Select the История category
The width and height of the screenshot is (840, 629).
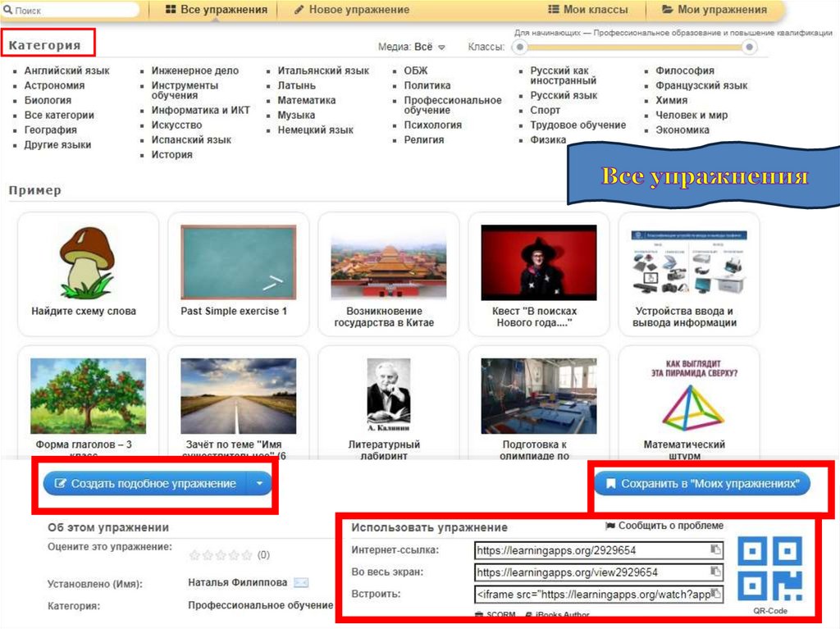click(171, 154)
